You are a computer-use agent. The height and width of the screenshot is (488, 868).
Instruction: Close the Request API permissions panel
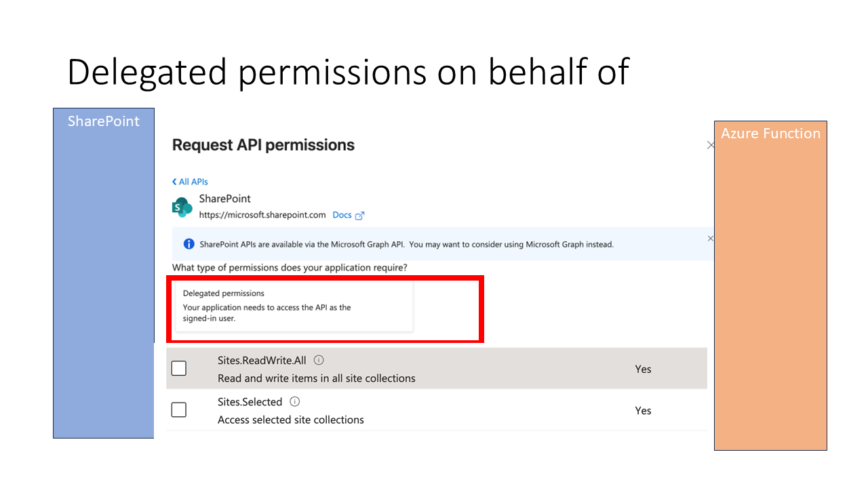710,145
